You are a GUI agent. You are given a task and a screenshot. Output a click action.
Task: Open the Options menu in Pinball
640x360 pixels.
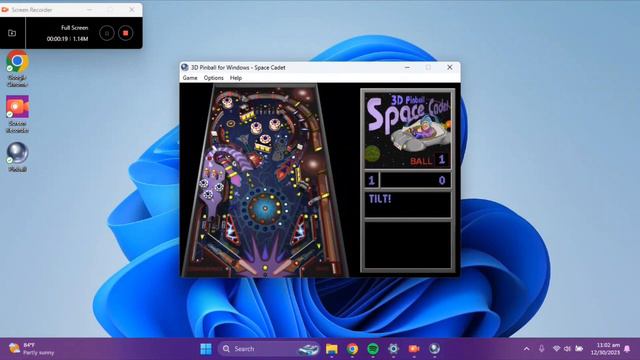[x=213, y=78]
